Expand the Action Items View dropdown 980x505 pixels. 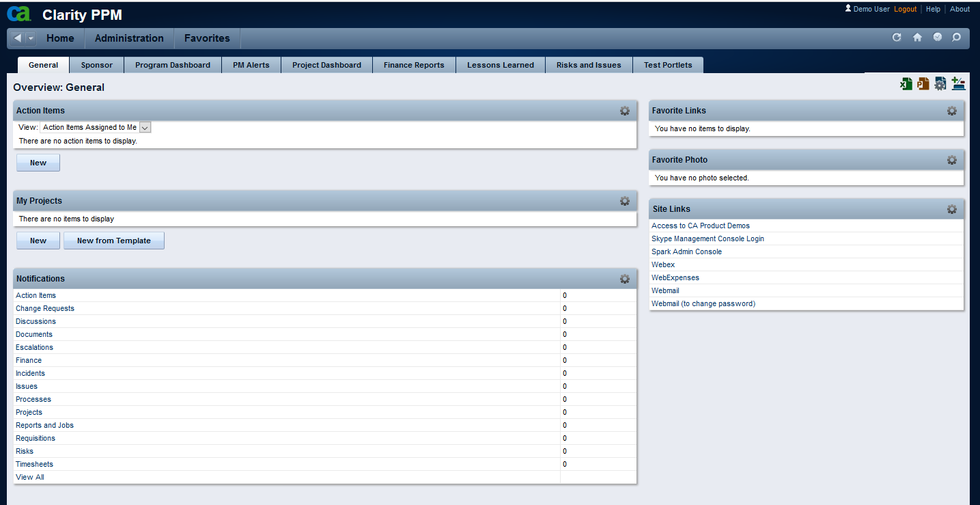coord(145,127)
